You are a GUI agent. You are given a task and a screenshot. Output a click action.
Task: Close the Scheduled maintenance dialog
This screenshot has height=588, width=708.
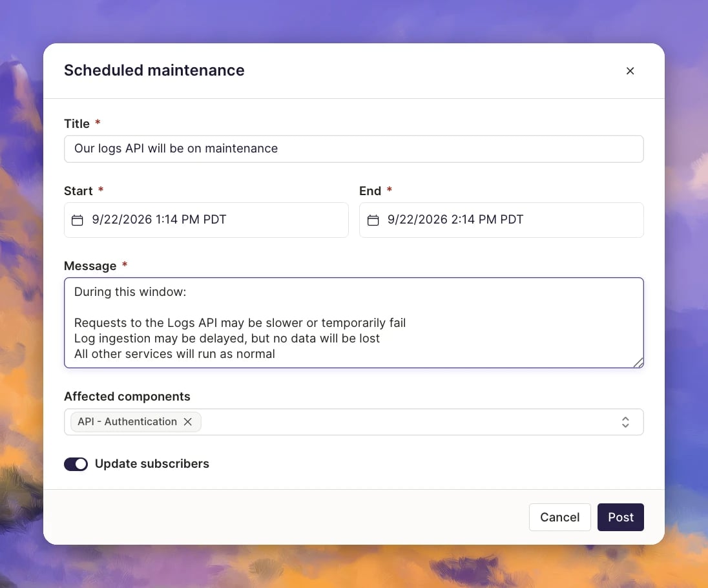point(630,71)
